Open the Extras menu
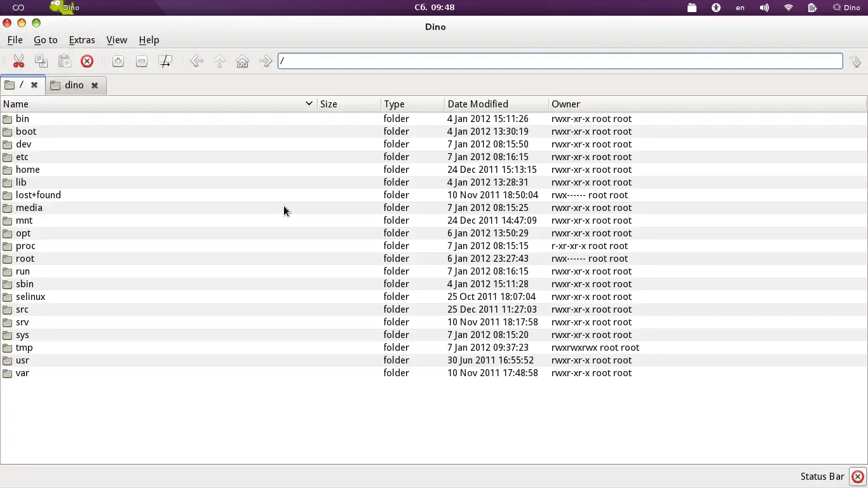Image resolution: width=868 pixels, height=488 pixels. tap(82, 40)
